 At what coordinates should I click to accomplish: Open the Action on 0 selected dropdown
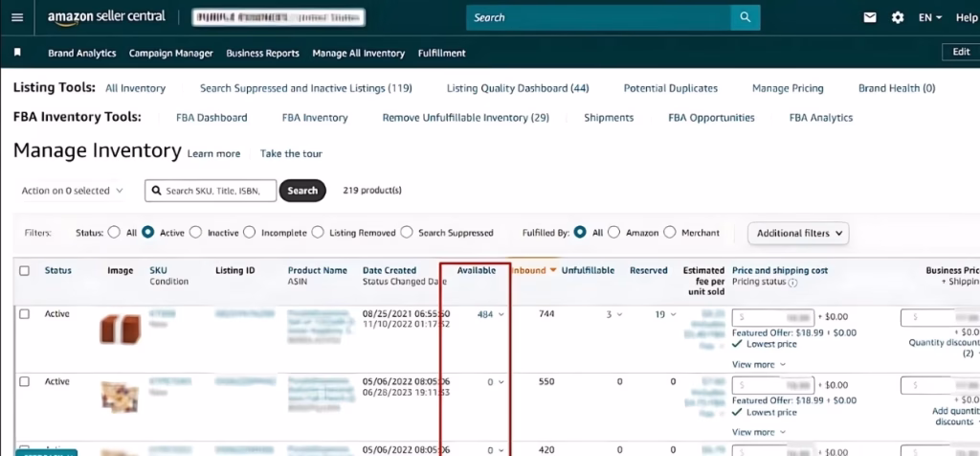click(72, 191)
